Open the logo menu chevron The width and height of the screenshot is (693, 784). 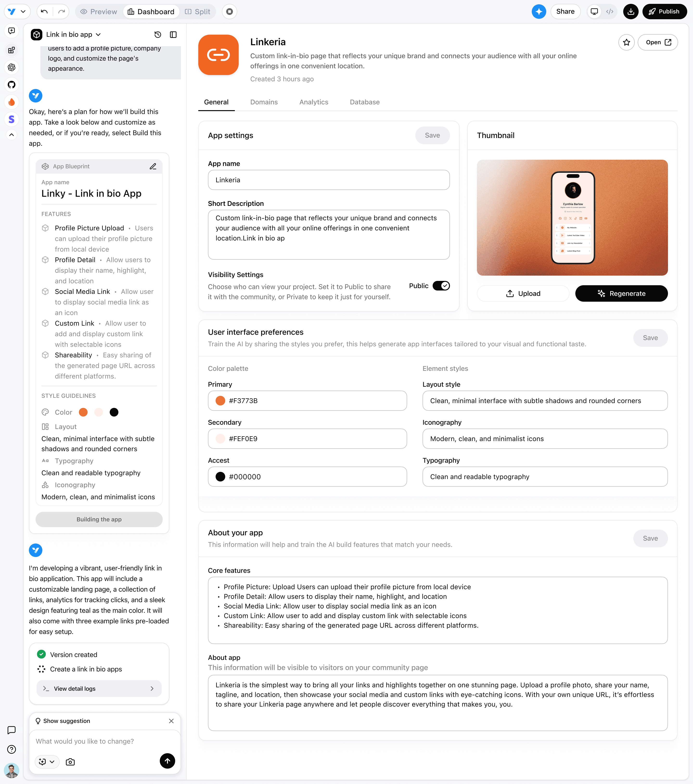click(x=23, y=12)
